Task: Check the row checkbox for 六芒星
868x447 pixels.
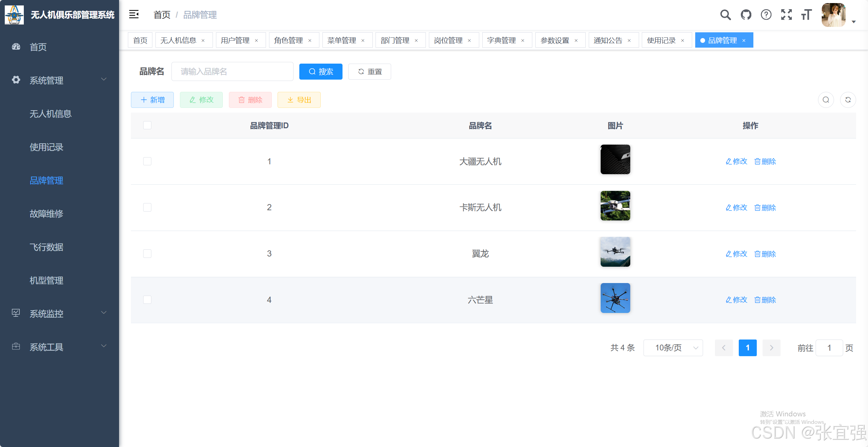Action: 147,300
